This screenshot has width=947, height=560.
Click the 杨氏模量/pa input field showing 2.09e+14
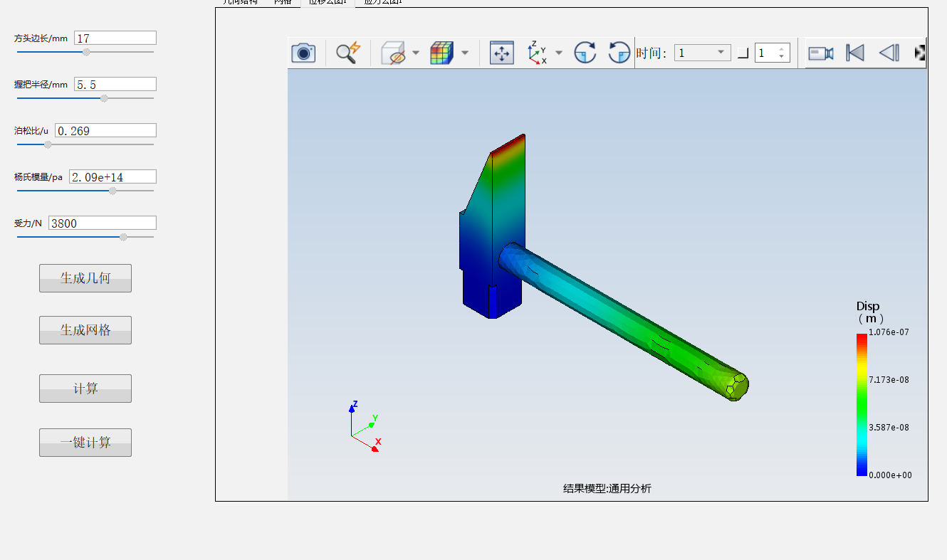pyautogui.click(x=113, y=176)
